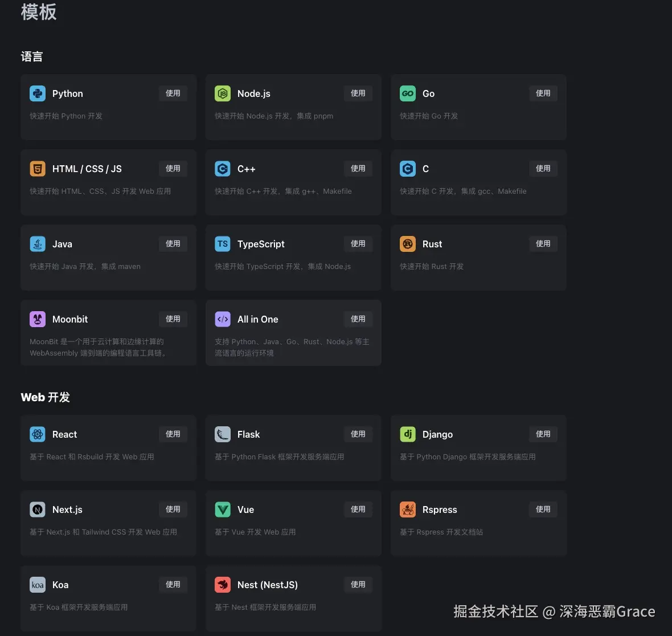
Task: Click the Koa template icon
Action: 38,585
